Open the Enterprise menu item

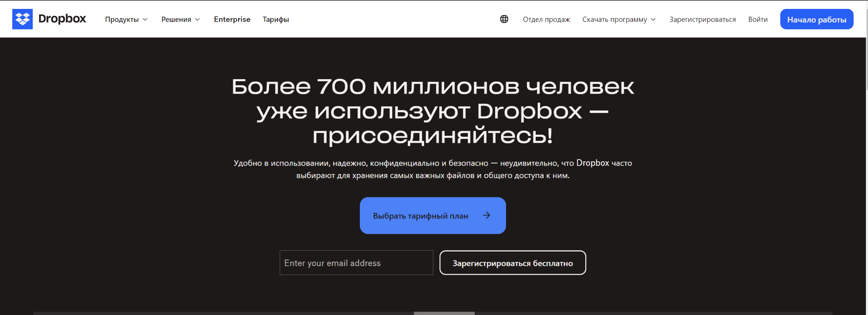(232, 19)
